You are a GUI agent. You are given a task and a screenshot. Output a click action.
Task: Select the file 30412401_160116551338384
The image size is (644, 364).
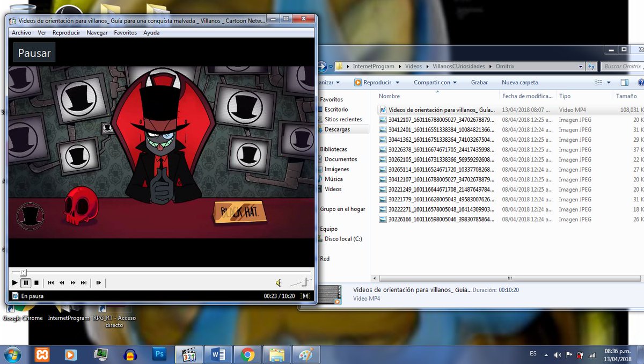click(510, 129)
